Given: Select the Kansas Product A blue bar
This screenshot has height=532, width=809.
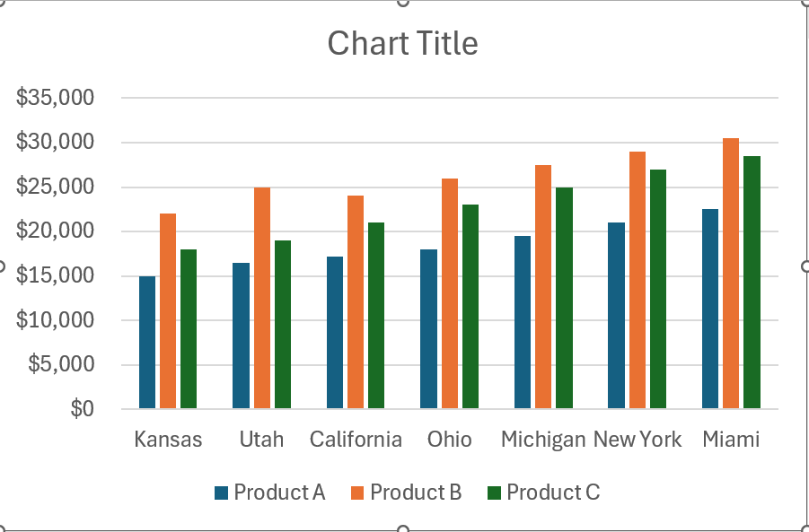Looking at the screenshot, I should (x=147, y=343).
